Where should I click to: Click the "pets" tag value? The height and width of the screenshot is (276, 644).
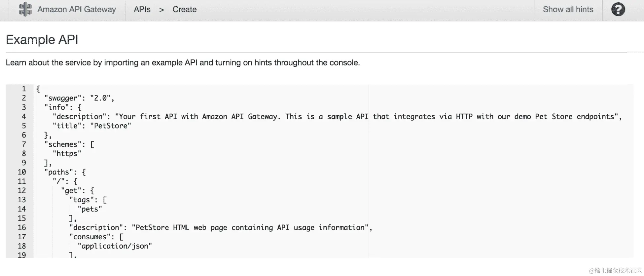coord(89,209)
